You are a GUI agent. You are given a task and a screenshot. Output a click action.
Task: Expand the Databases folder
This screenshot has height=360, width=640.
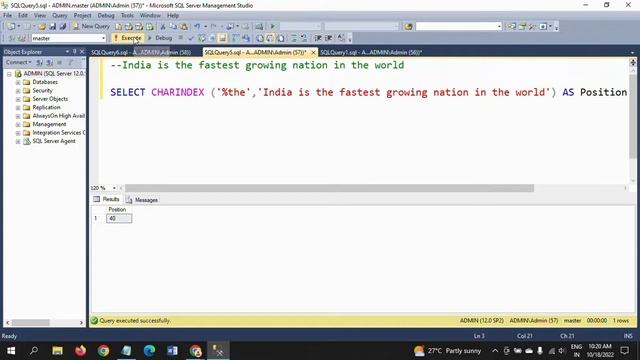click(x=18, y=82)
